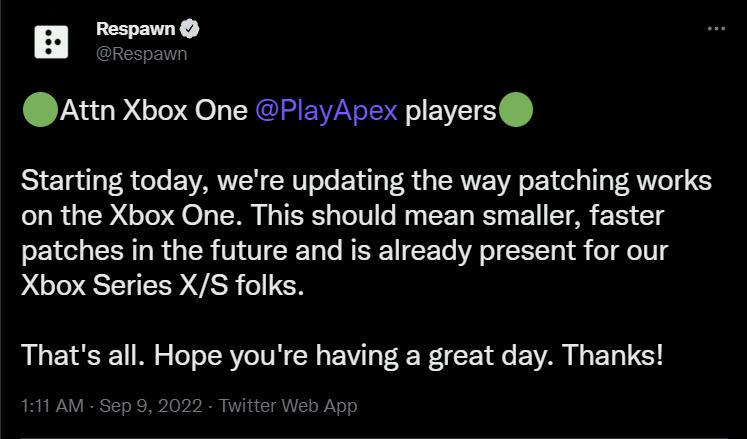Open the three-dot more options menu
This screenshot has height=439, width=747.
click(x=715, y=29)
